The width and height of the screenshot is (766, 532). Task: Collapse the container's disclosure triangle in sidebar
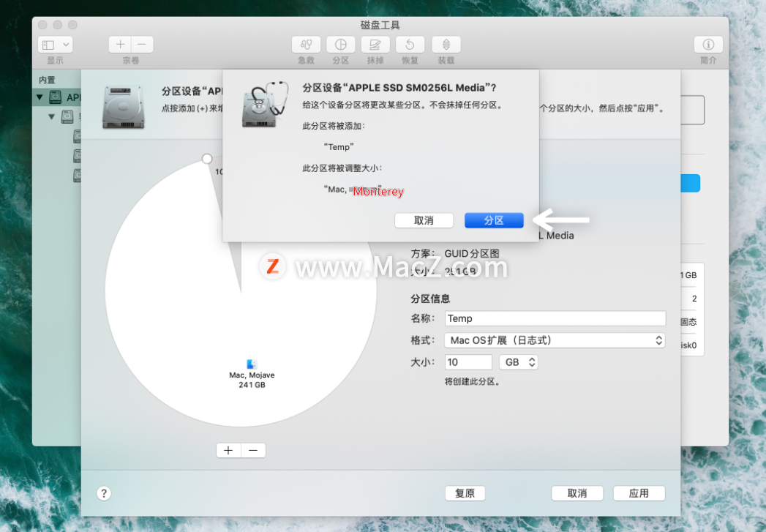(51, 117)
